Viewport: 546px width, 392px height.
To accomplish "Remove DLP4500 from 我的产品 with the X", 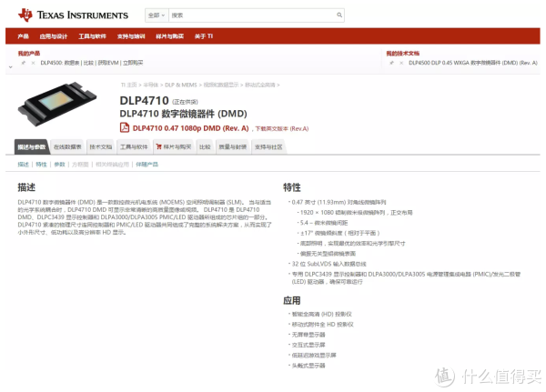I will coord(33,63).
